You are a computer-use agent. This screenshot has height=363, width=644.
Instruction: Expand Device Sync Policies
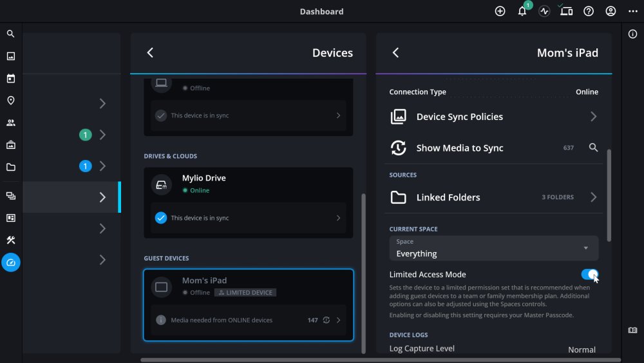493,117
